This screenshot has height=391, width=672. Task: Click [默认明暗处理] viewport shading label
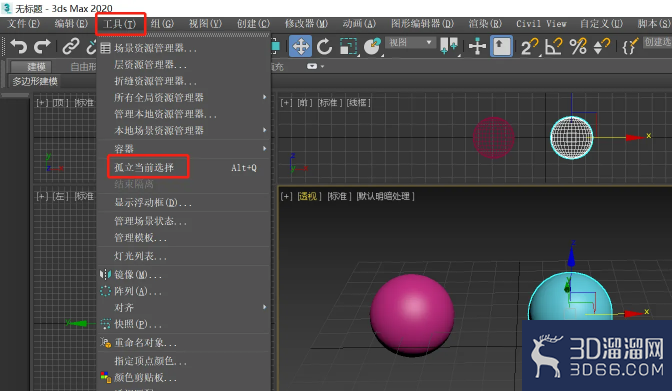(386, 196)
